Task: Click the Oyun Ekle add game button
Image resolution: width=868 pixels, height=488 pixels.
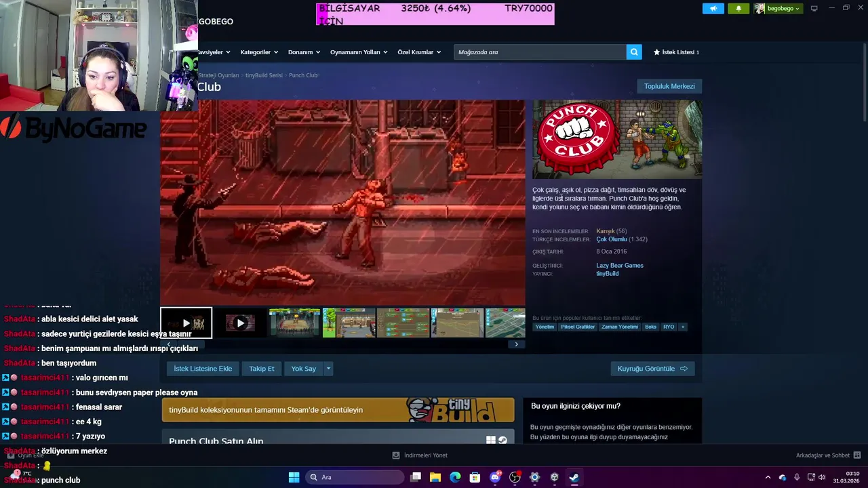Action: click(x=25, y=455)
